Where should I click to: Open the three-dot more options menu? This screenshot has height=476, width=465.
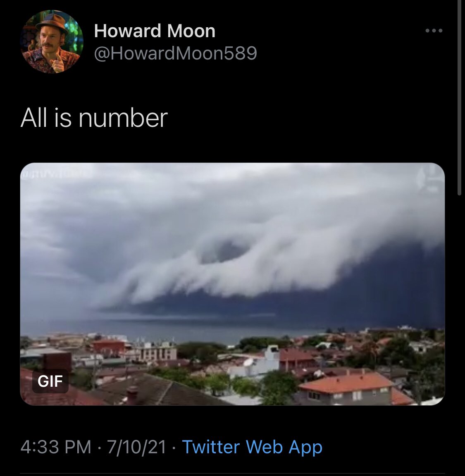coord(434,31)
